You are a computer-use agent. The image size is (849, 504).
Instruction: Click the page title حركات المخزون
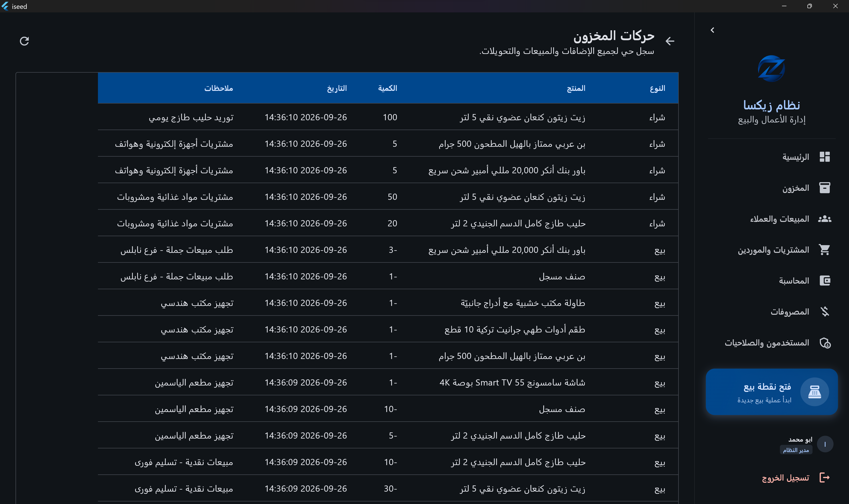[614, 36]
